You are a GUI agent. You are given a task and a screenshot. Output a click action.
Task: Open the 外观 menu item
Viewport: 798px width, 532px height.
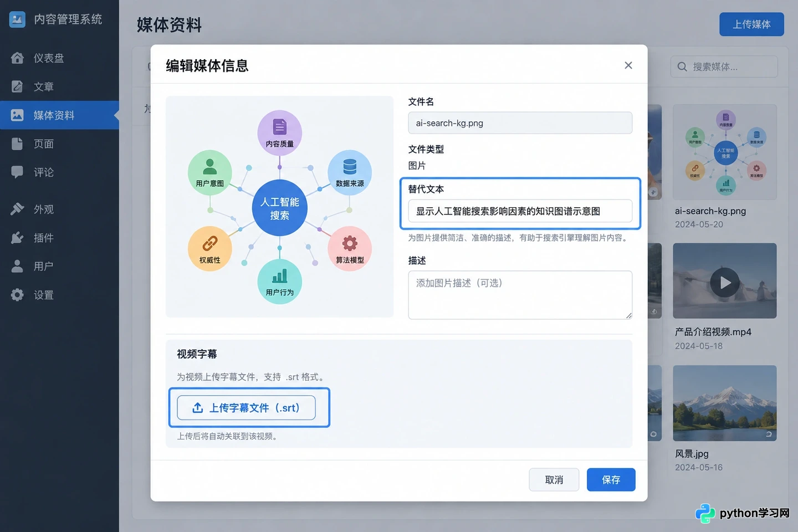tap(59, 209)
